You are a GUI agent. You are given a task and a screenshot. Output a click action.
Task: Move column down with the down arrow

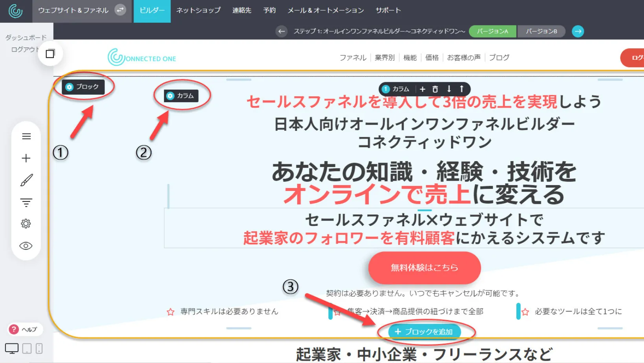(x=449, y=89)
